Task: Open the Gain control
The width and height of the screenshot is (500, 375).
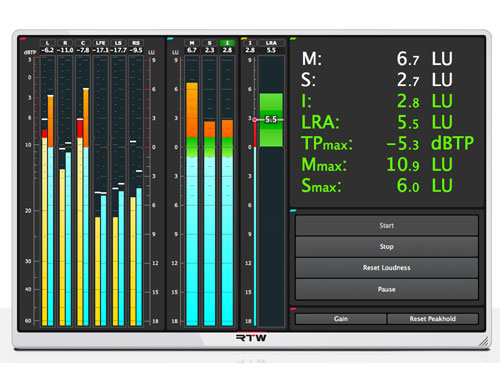Action: (x=341, y=319)
